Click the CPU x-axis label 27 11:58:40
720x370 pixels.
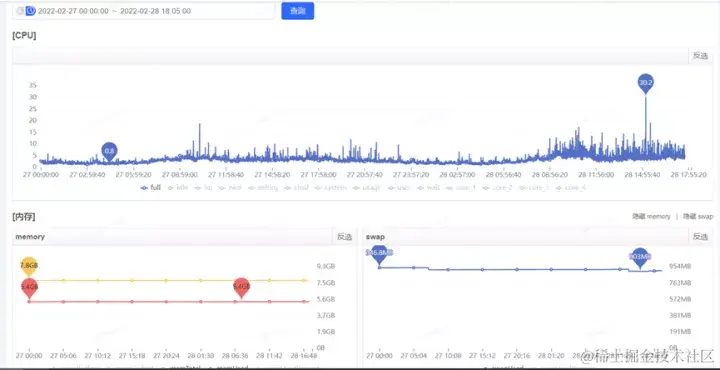click(225, 175)
